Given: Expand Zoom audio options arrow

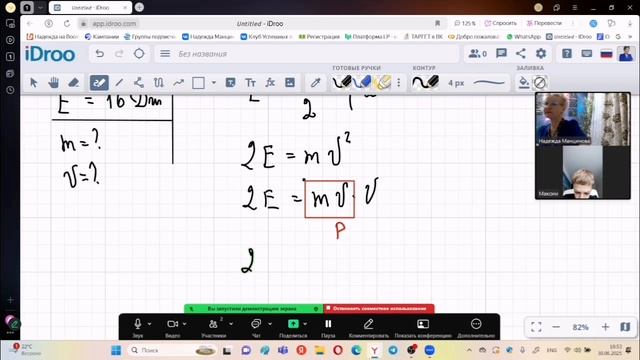Looking at the screenshot, I should click(x=150, y=324).
